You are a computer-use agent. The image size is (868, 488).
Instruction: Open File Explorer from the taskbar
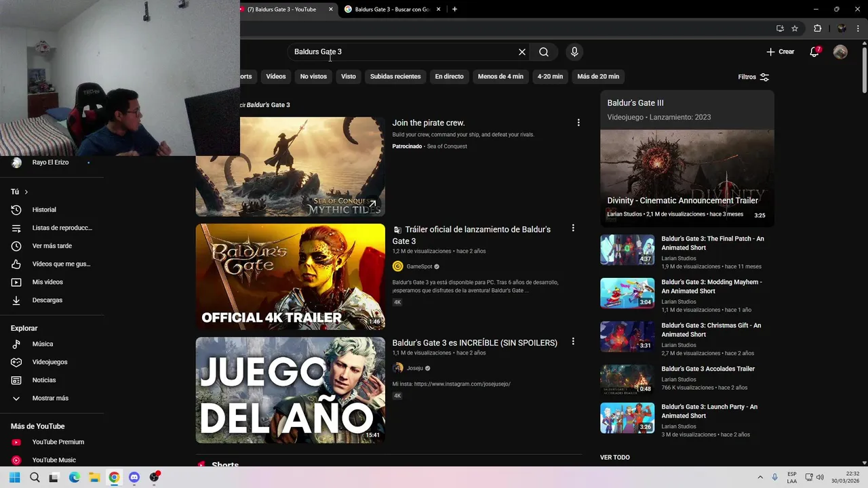tap(94, 477)
